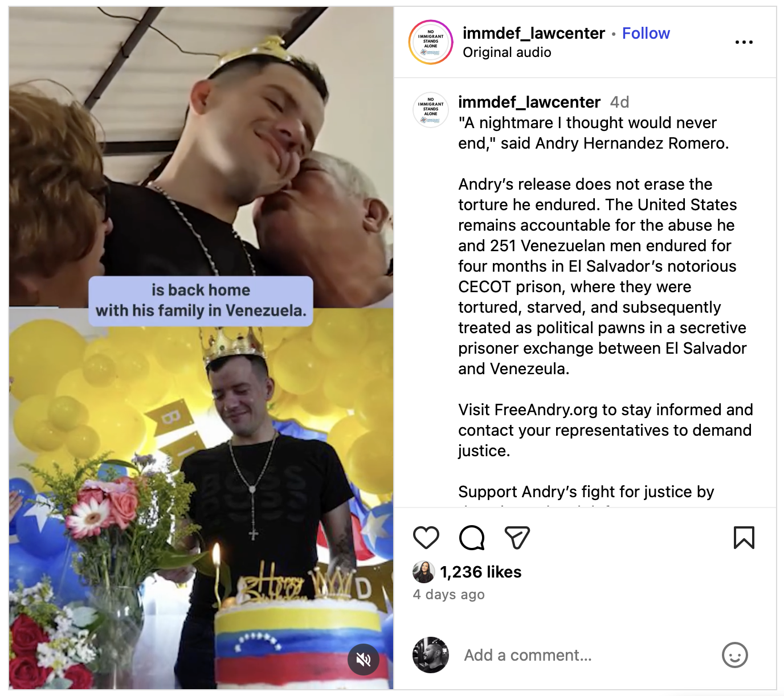
Task: Click your profile avatar beside comment box
Action: point(431,655)
